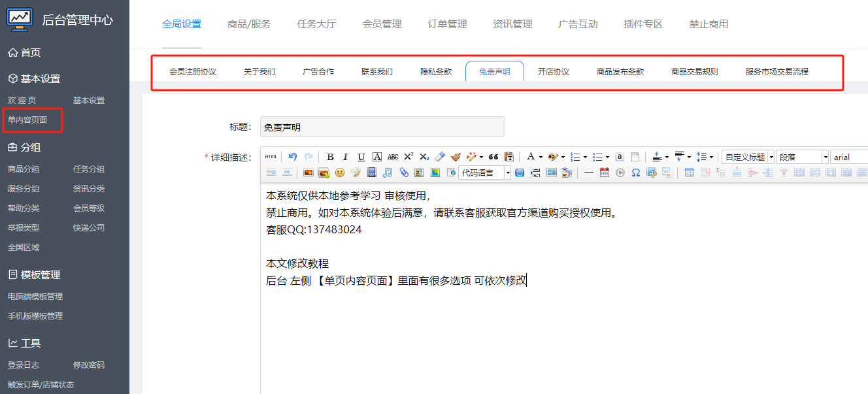Expand the 自定义标题 dropdown
Screen dimensions: 868x394
pos(771,157)
